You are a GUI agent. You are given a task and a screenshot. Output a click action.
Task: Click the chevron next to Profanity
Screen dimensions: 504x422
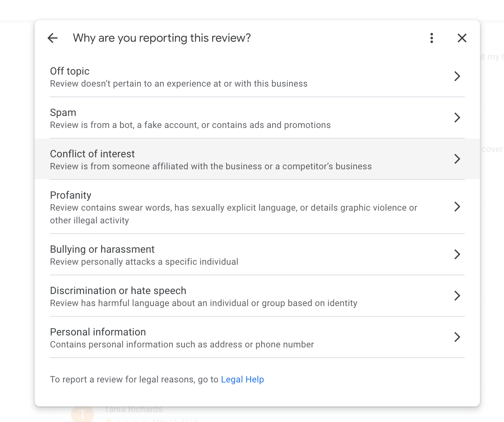(457, 207)
